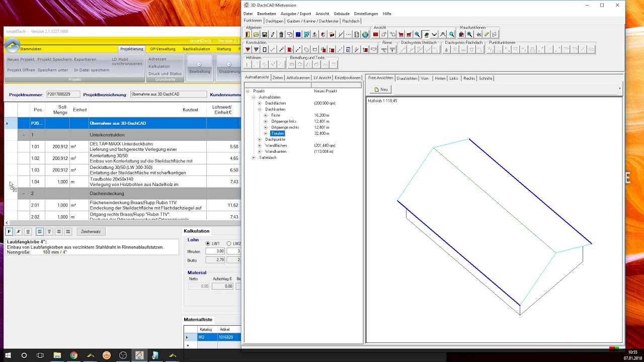
Task: Open Google Chrome from the taskbar
Action: [x=73, y=355]
